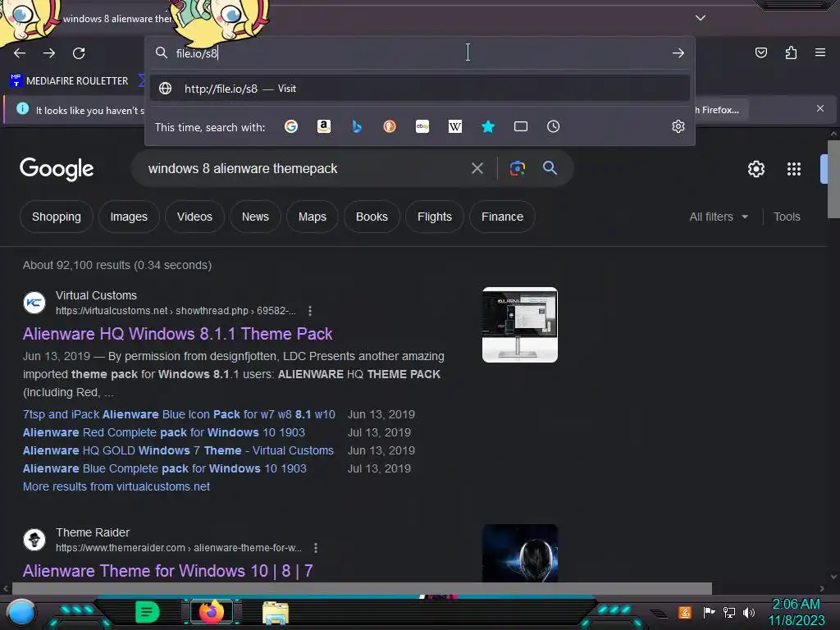The height and width of the screenshot is (630, 840).
Task: Click Google's magnifier search button
Action: click(x=550, y=168)
